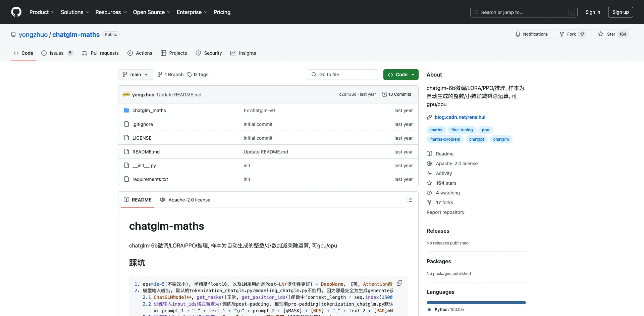This screenshot has width=644, height=316.
Task: Click the maths topic tag
Action: coord(436,130)
